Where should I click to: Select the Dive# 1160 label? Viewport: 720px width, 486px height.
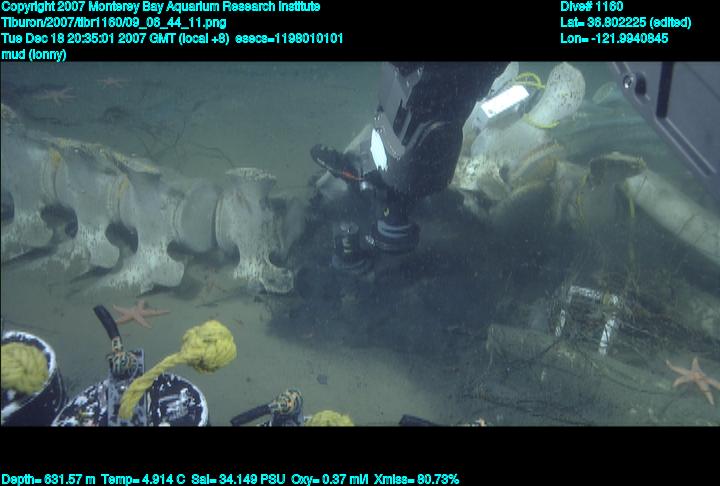591,7
